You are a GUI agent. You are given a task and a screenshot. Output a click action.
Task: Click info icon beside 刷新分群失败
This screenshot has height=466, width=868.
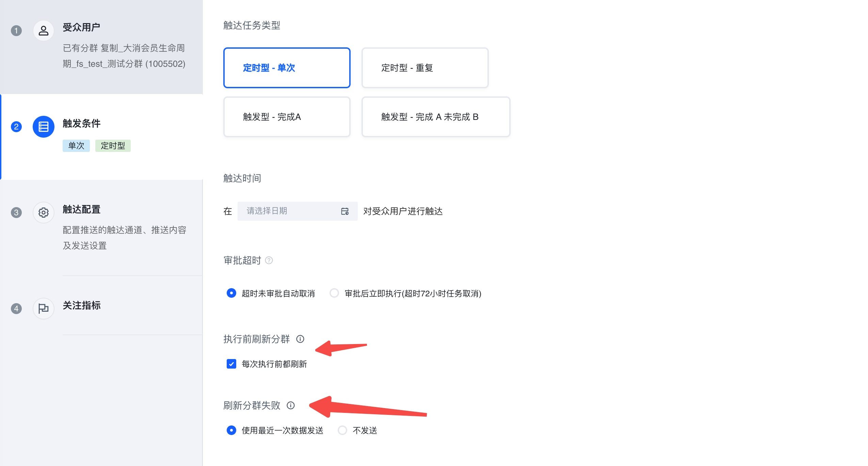(290, 405)
